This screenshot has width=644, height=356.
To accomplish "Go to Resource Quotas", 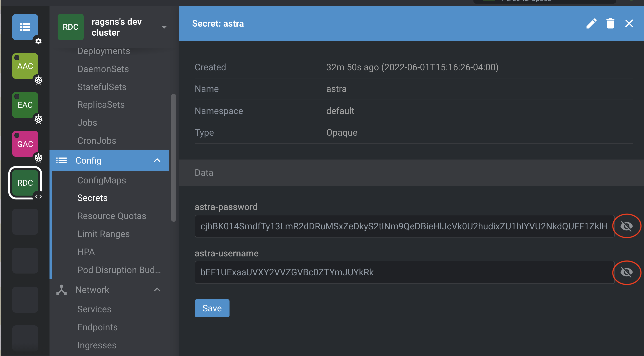I will click(x=112, y=216).
